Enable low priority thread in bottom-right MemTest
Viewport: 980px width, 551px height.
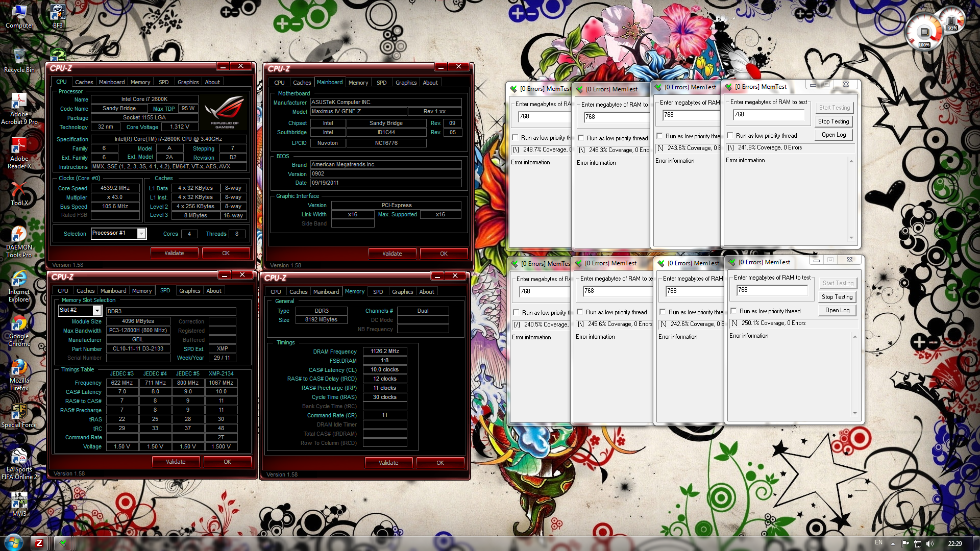(x=733, y=311)
